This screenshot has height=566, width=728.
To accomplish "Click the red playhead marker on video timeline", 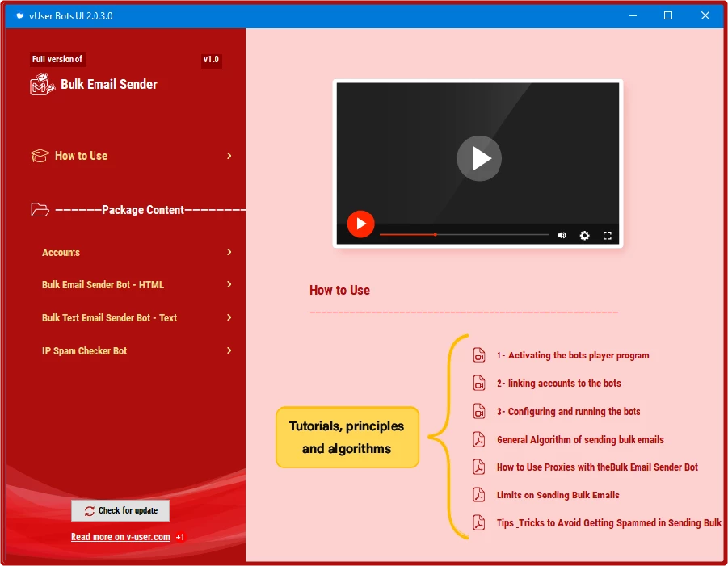I will pos(435,235).
